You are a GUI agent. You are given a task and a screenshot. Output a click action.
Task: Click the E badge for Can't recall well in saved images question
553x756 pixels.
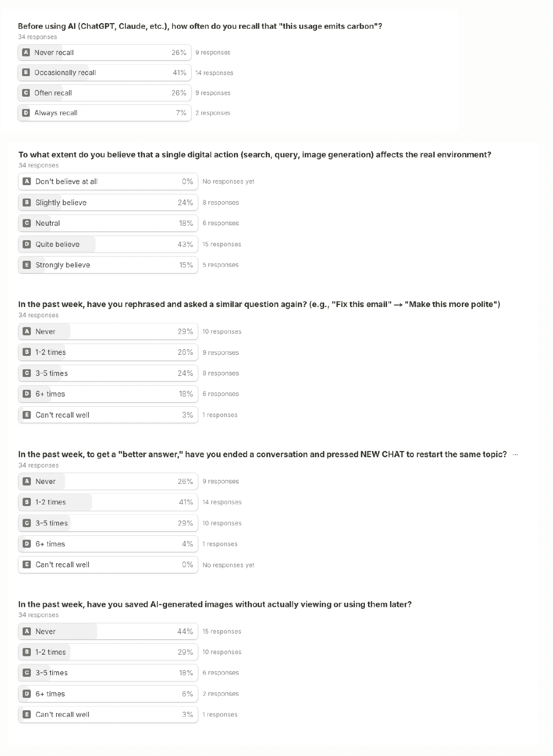27,714
